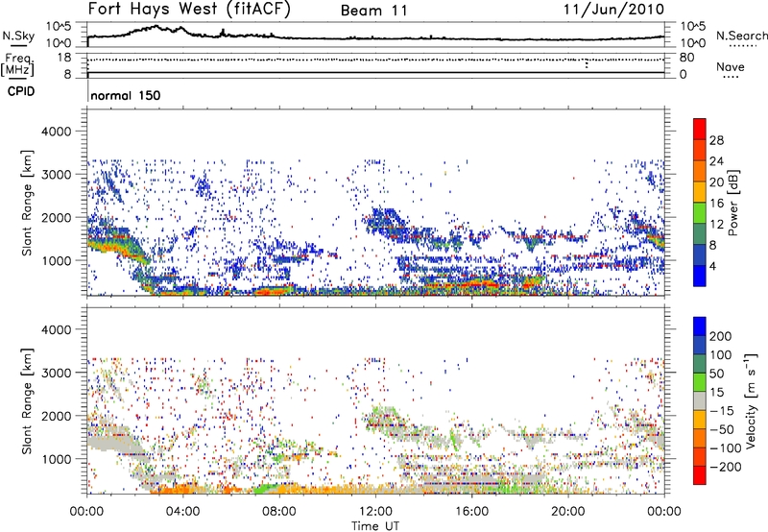Click the date 11/Jun/2010
Viewport: 768px width, 532px height.
click(x=613, y=10)
